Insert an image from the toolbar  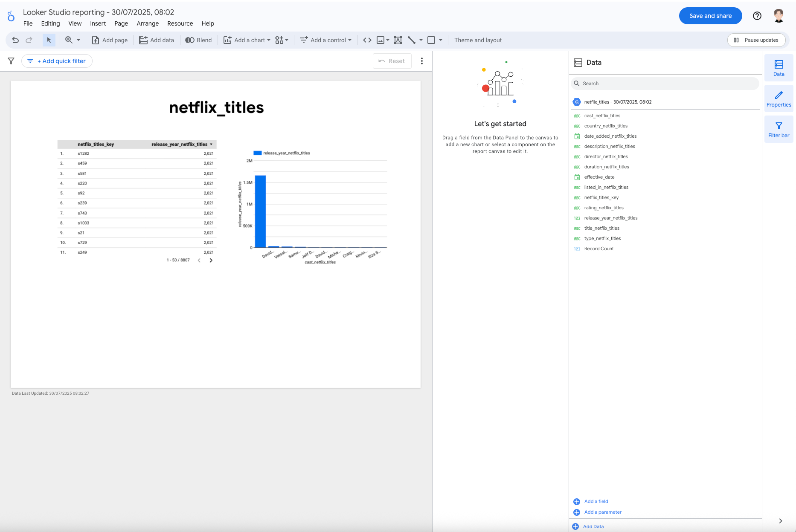(381, 40)
